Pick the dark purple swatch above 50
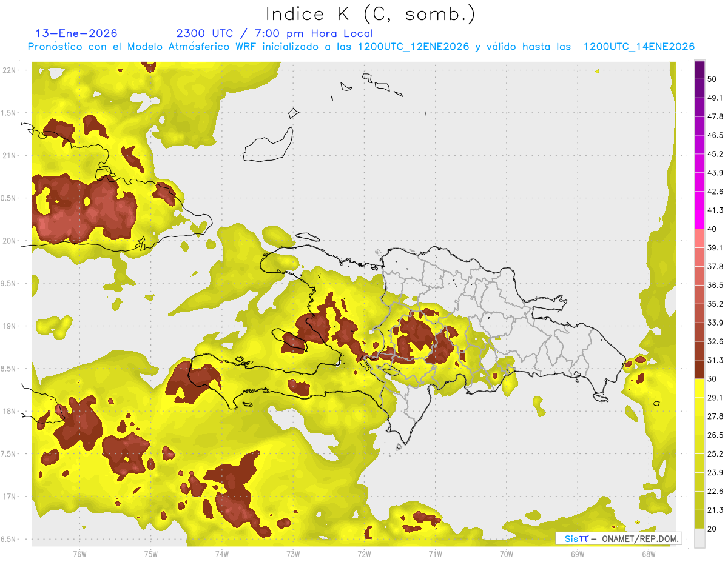728x562 pixels. (699, 70)
